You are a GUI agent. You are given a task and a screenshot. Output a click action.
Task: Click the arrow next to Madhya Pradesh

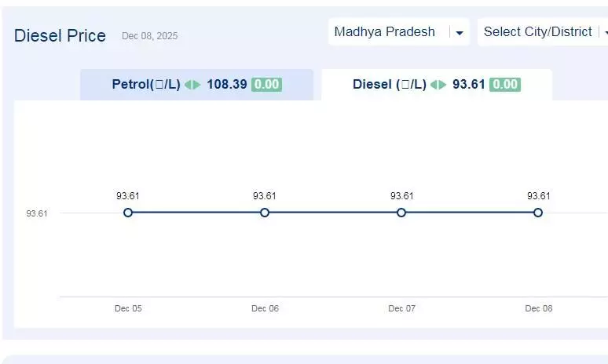coord(460,33)
